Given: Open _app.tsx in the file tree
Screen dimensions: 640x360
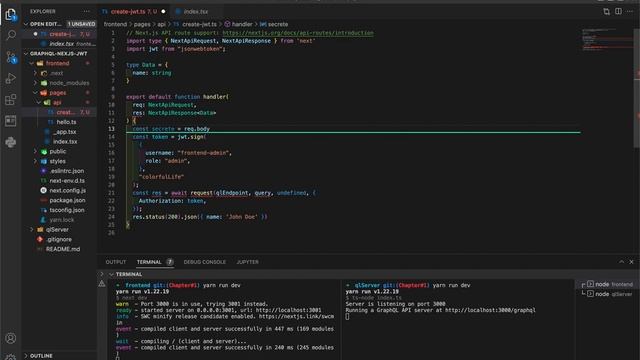Looking at the screenshot, I should [x=59, y=132].
